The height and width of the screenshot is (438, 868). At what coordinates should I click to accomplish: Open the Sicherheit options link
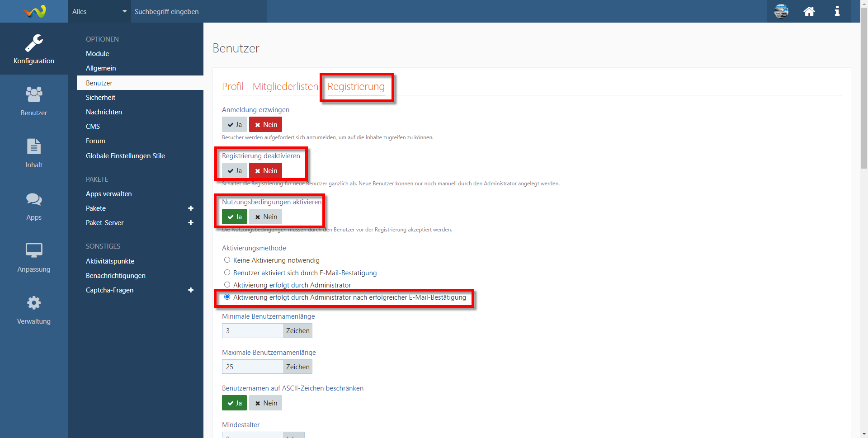tap(100, 98)
